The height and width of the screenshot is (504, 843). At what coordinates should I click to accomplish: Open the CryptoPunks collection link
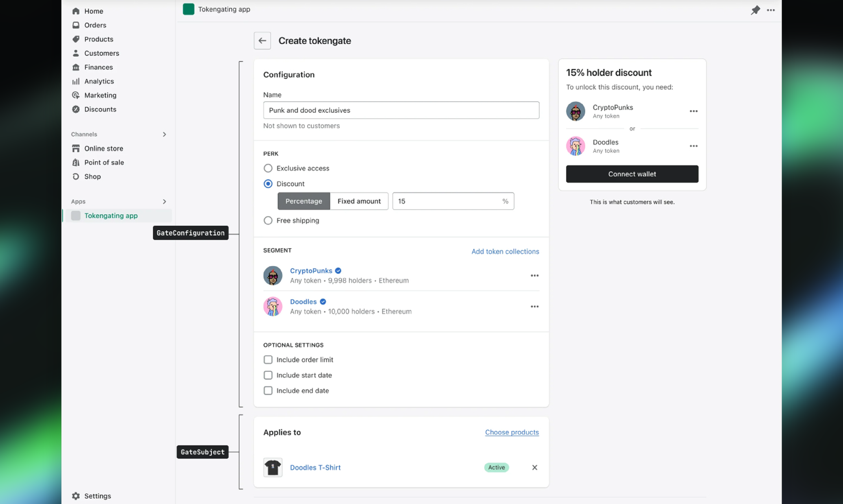(311, 271)
